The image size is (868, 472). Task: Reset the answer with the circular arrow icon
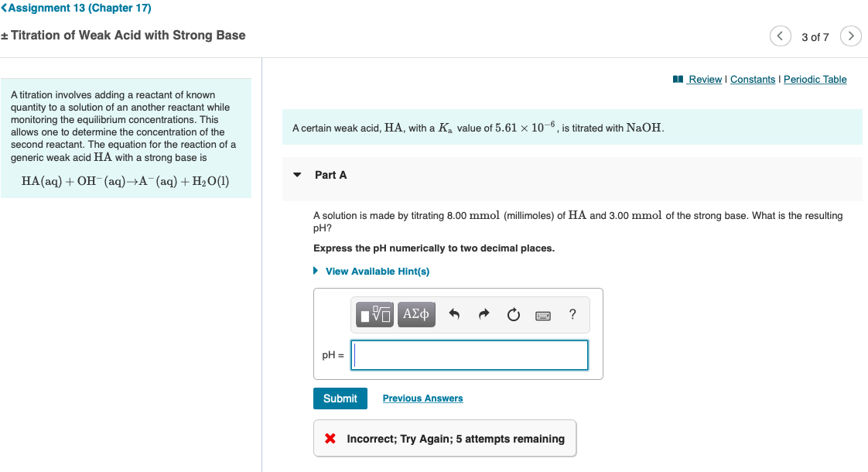point(513,314)
